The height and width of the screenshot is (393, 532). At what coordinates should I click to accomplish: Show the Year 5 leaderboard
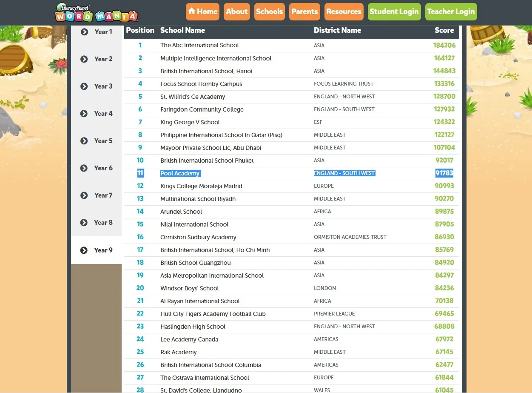[103, 141]
